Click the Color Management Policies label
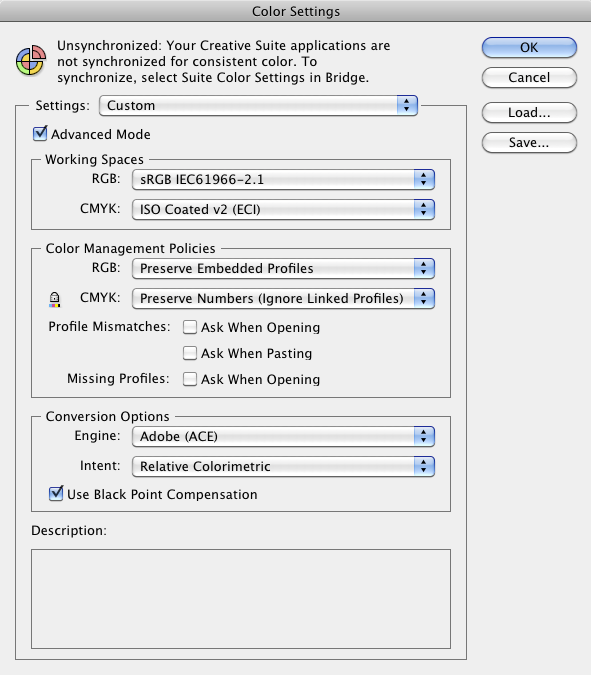 [130, 248]
